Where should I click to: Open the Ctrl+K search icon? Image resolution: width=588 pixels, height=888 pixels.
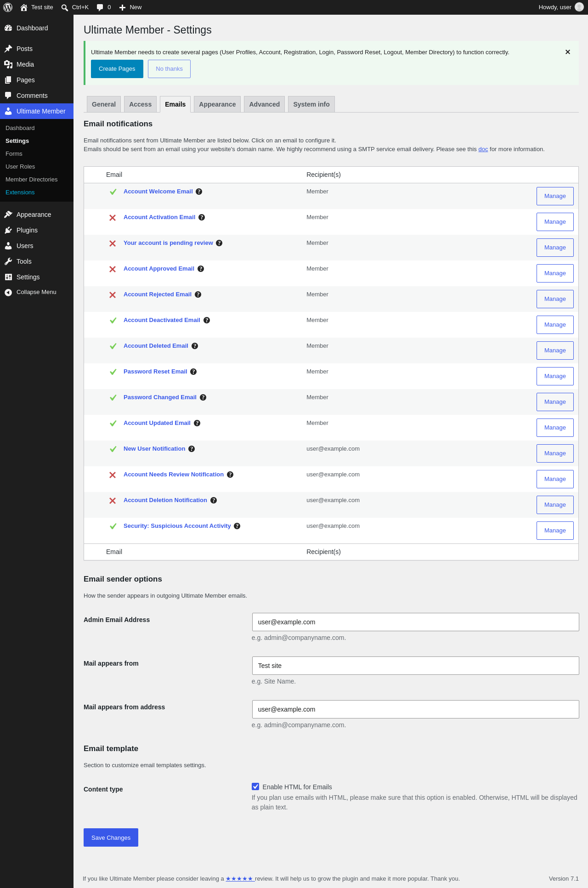coord(65,7)
